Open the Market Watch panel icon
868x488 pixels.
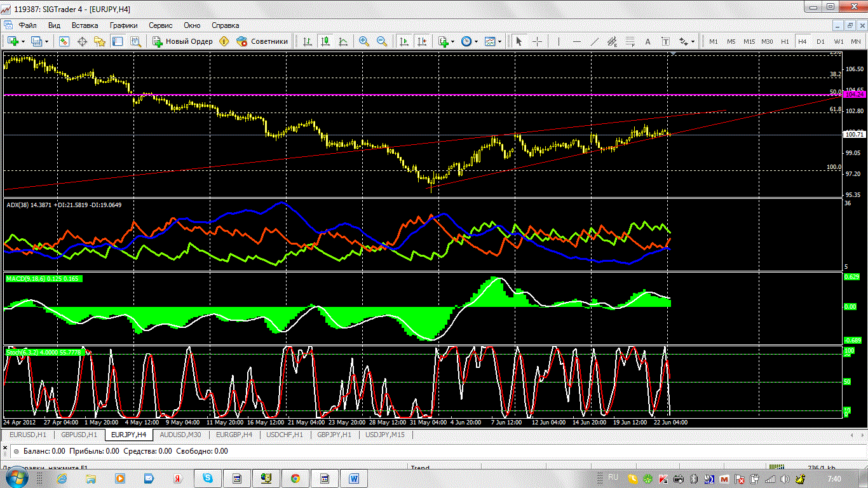[64, 41]
